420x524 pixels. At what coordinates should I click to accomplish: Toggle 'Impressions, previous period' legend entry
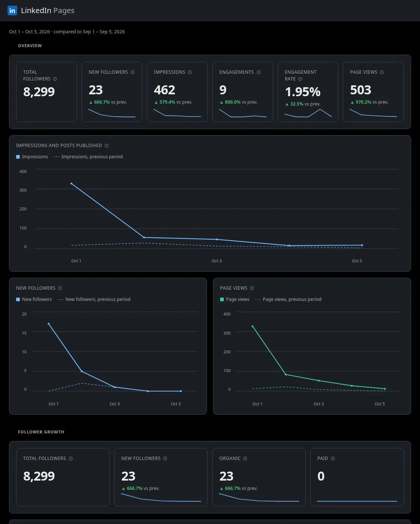coord(88,157)
